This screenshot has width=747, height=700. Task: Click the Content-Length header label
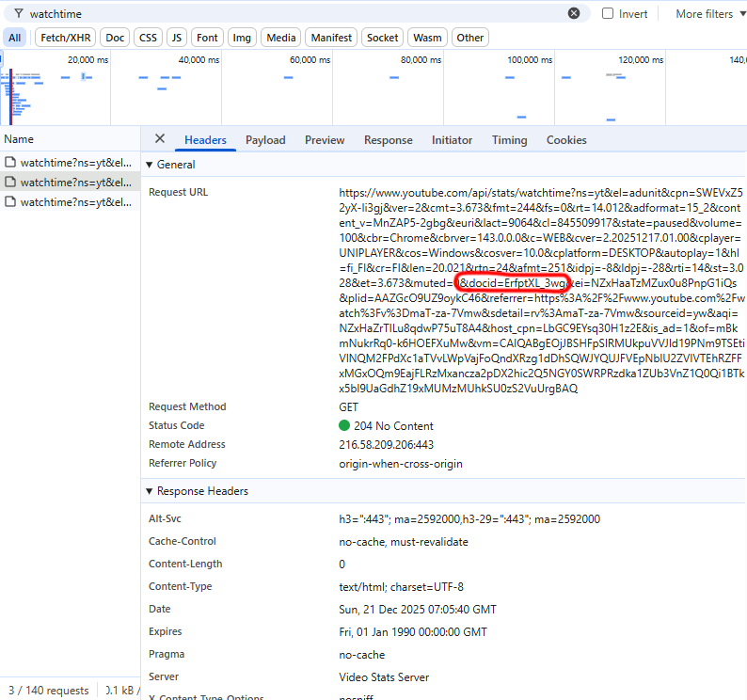[x=185, y=564]
